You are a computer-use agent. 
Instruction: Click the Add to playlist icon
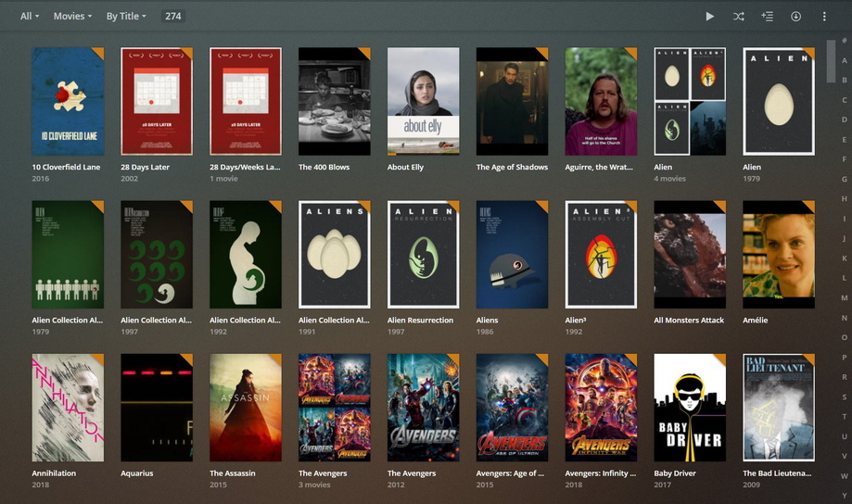click(768, 17)
